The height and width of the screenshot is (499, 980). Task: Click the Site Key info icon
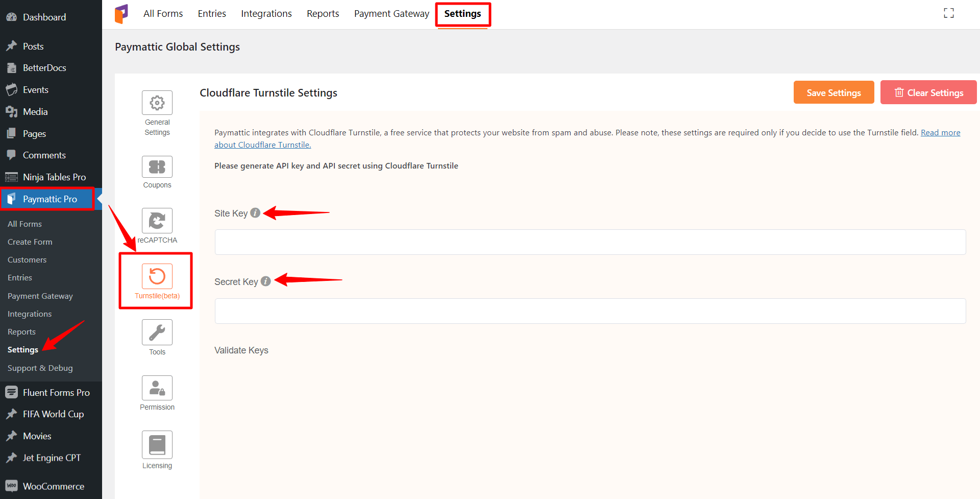point(255,213)
